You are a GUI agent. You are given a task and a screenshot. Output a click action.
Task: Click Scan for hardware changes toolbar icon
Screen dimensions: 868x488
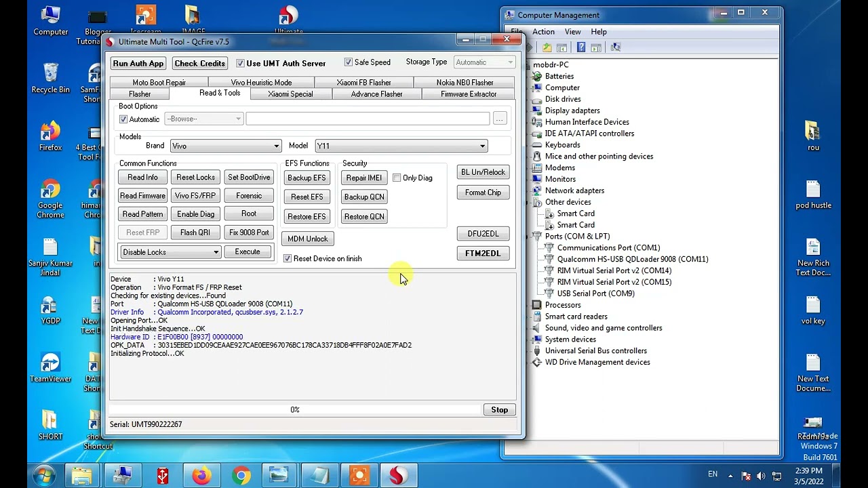pos(616,47)
